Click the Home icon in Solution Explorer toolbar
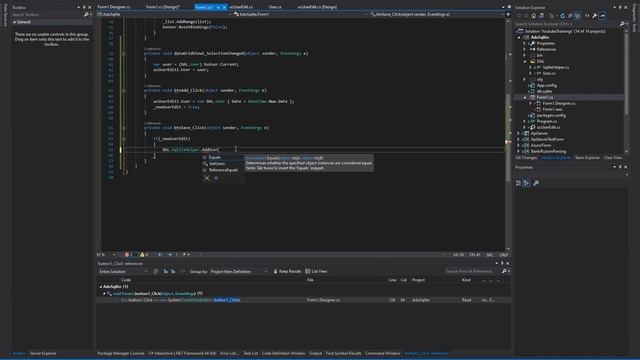 (533, 16)
